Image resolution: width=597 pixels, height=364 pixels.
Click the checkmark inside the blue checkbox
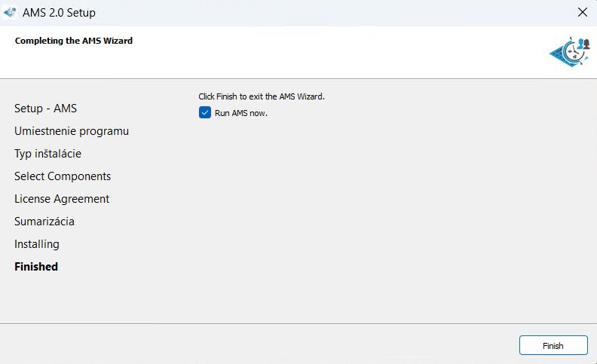pyautogui.click(x=205, y=113)
